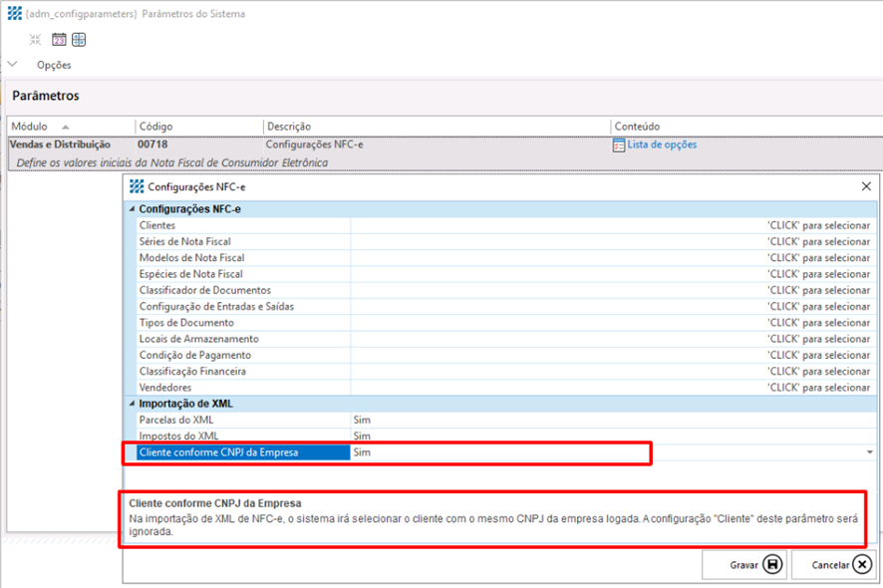Click the calculator toolbar icon
The image size is (883, 588).
tap(79, 40)
